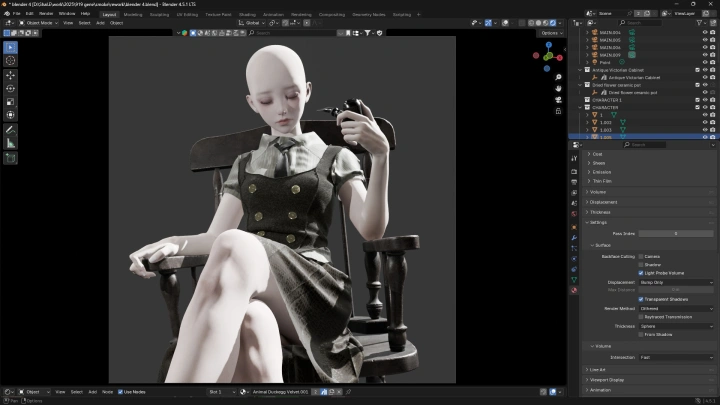Select the Move tool in toolbar
The width and height of the screenshot is (720, 405).
pyautogui.click(x=10, y=74)
